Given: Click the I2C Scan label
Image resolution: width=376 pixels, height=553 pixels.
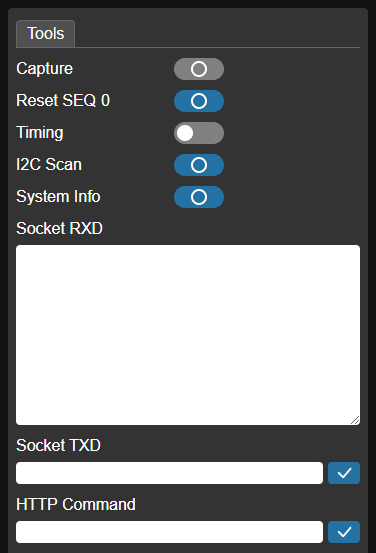Looking at the screenshot, I should coord(49,165).
